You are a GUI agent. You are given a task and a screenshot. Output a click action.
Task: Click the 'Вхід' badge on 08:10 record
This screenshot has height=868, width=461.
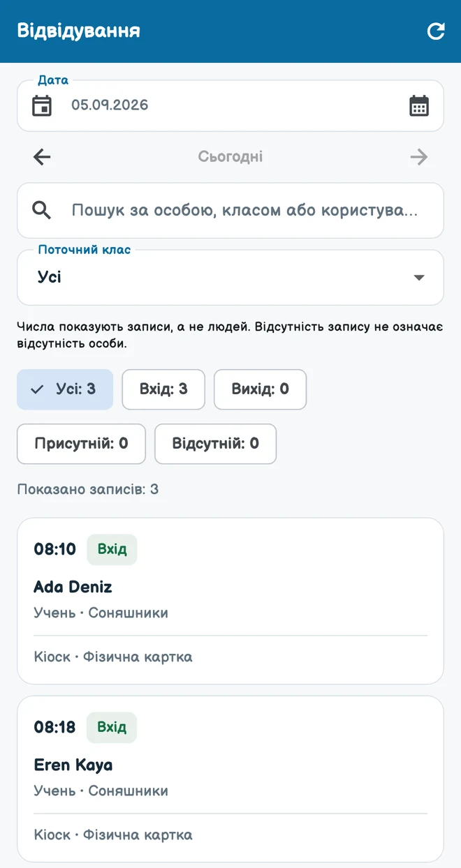[112, 550]
